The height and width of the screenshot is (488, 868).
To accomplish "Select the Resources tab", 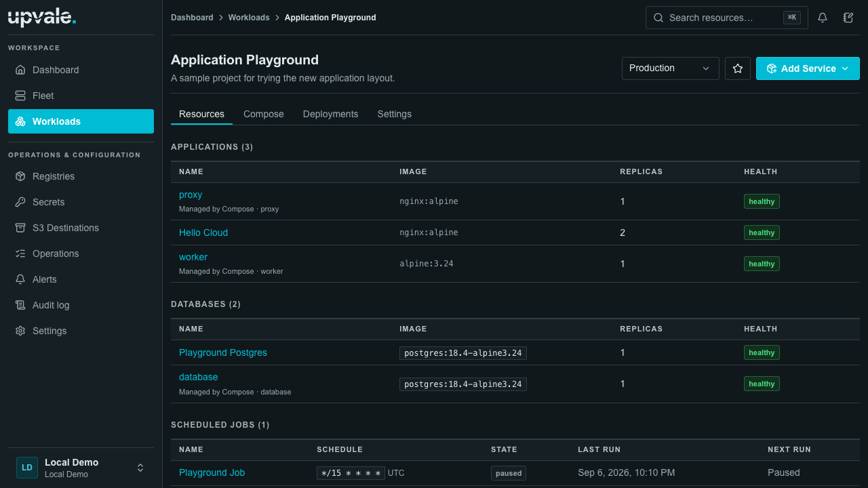I will pyautogui.click(x=201, y=114).
